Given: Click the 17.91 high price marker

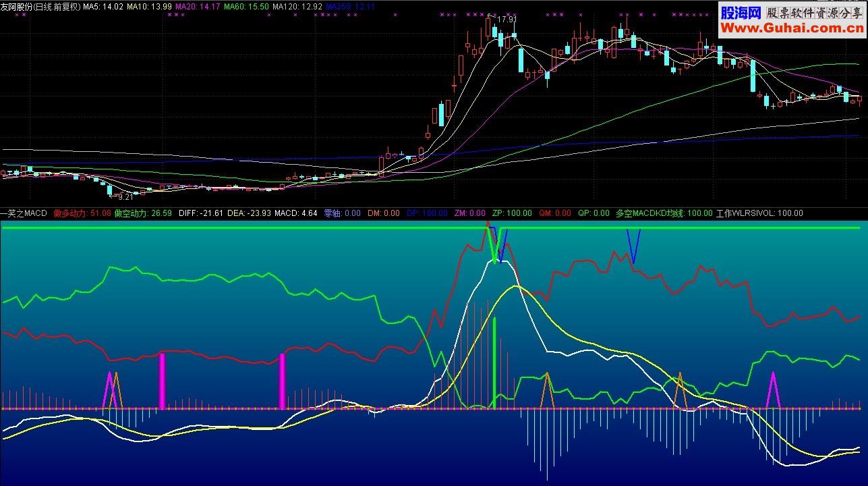Looking at the screenshot, I should pyautogui.click(x=507, y=20).
